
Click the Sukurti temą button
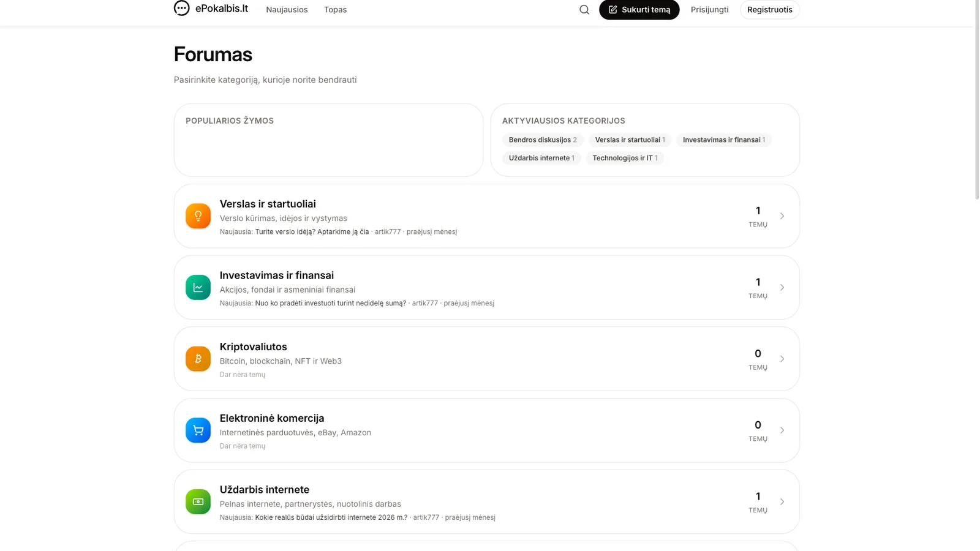[x=639, y=10]
